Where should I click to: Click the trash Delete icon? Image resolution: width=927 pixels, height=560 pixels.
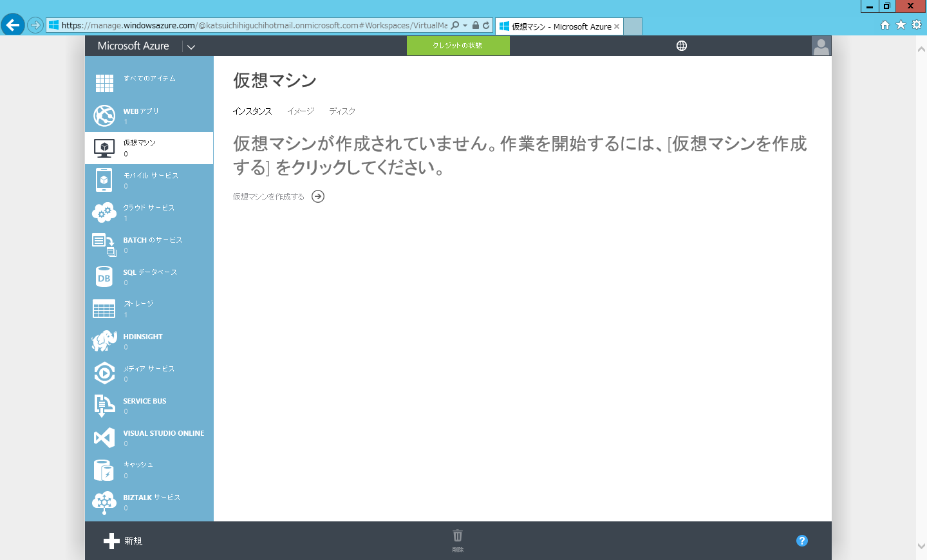coord(458,536)
